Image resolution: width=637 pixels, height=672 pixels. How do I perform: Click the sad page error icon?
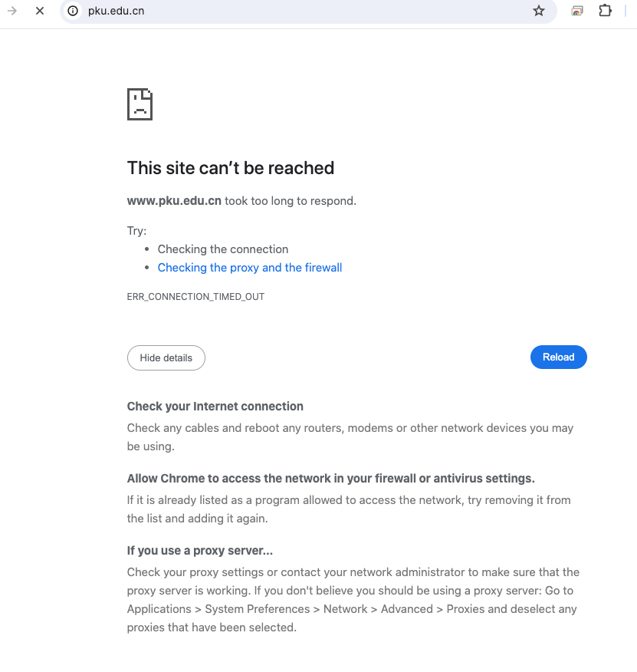pos(140,104)
